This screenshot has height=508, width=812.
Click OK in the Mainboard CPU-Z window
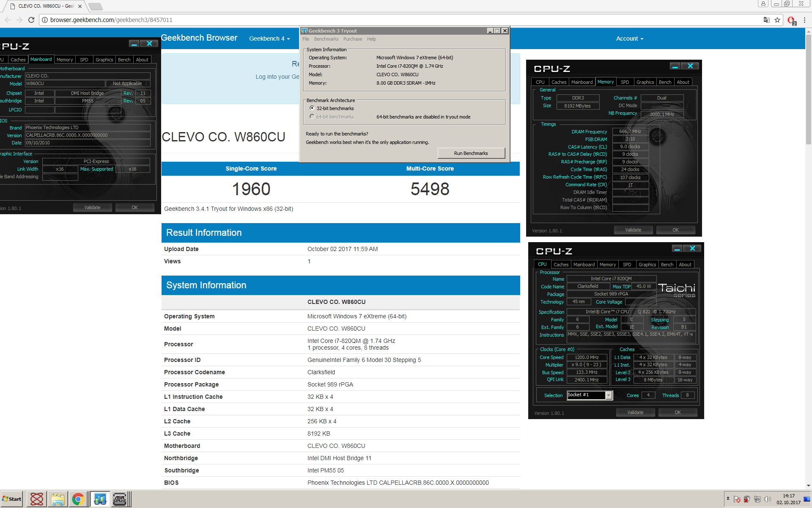point(134,207)
